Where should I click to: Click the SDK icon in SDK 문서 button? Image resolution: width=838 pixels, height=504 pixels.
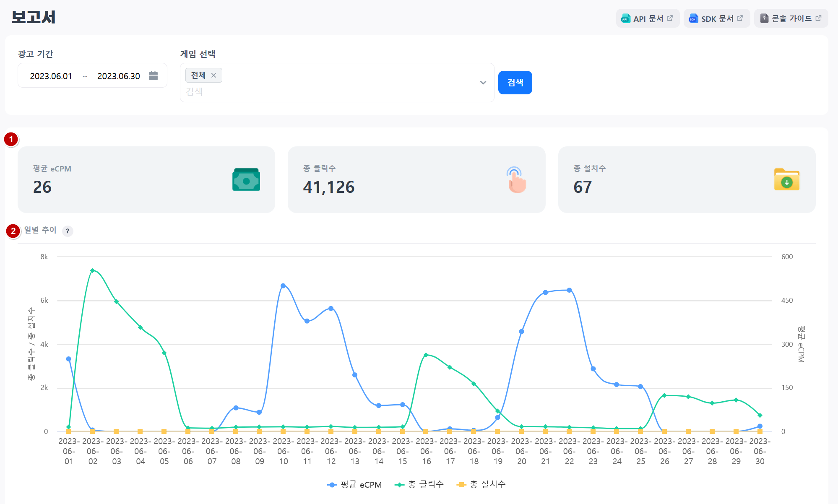694,18
